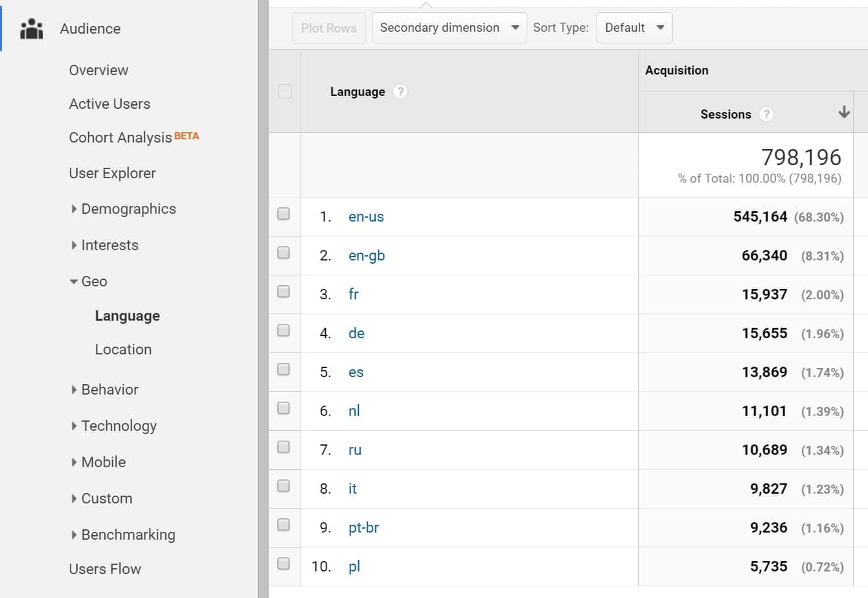Viewport: 868px width, 598px height.
Task: Click the Plot Rows button
Action: point(328,28)
